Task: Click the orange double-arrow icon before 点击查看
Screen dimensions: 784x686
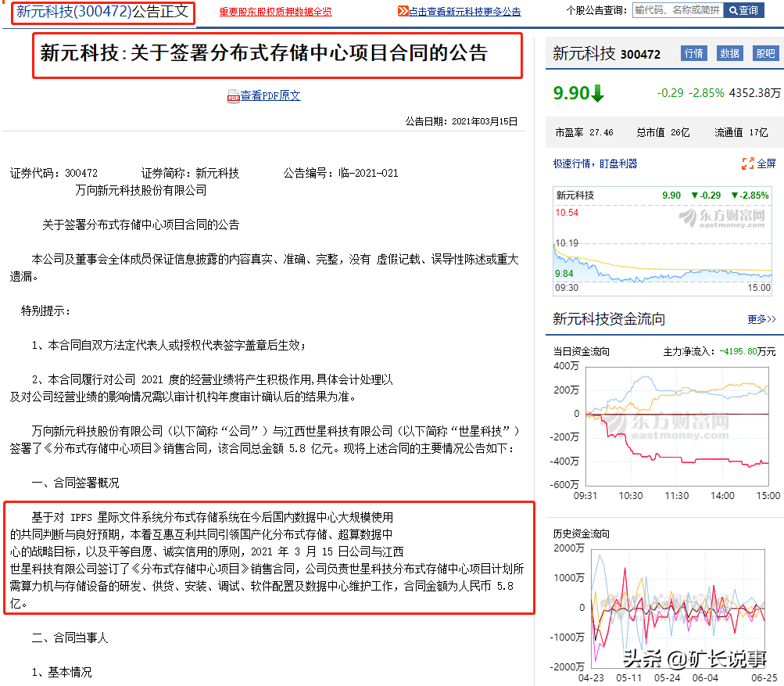Action: [x=403, y=11]
